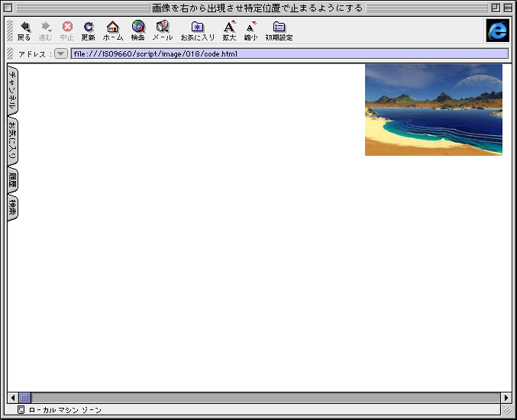Click the window collapse box
This screenshot has width=517, height=420.
point(508,8)
